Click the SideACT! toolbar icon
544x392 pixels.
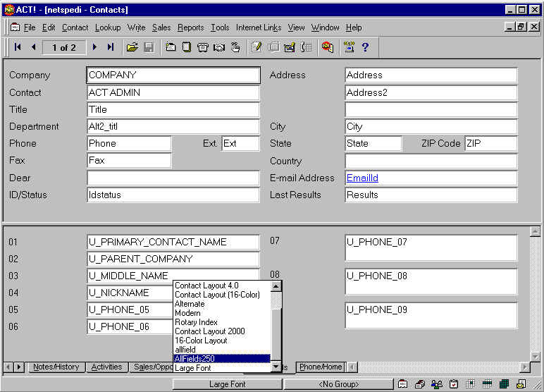point(328,47)
